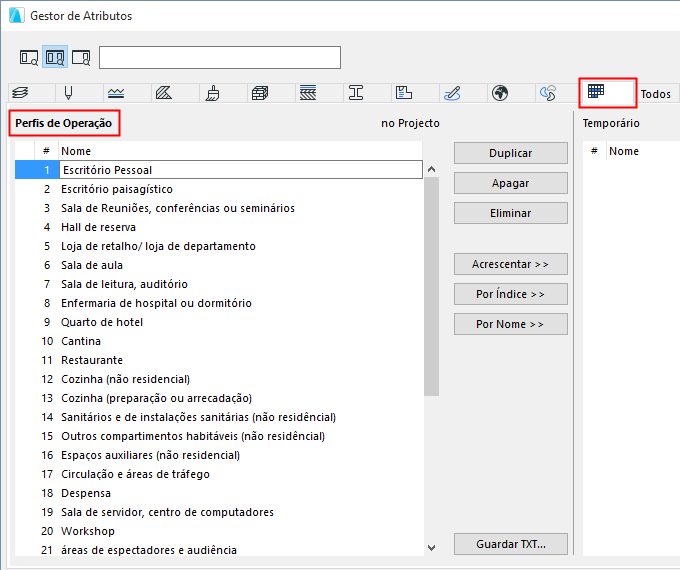680x570 pixels.
Task: Select the Operation Profiles grid tab icon
Action: point(596,92)
